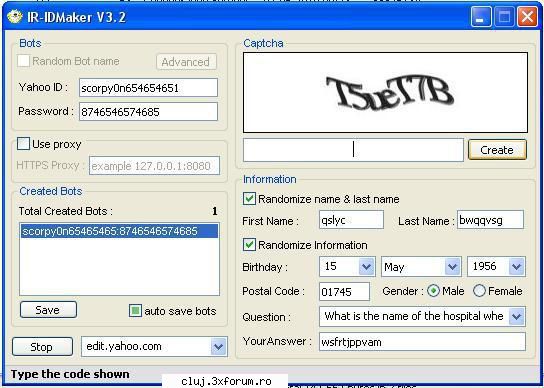
Task: Enable the Use proxy checkbox
Action: (x=23, y=144)
